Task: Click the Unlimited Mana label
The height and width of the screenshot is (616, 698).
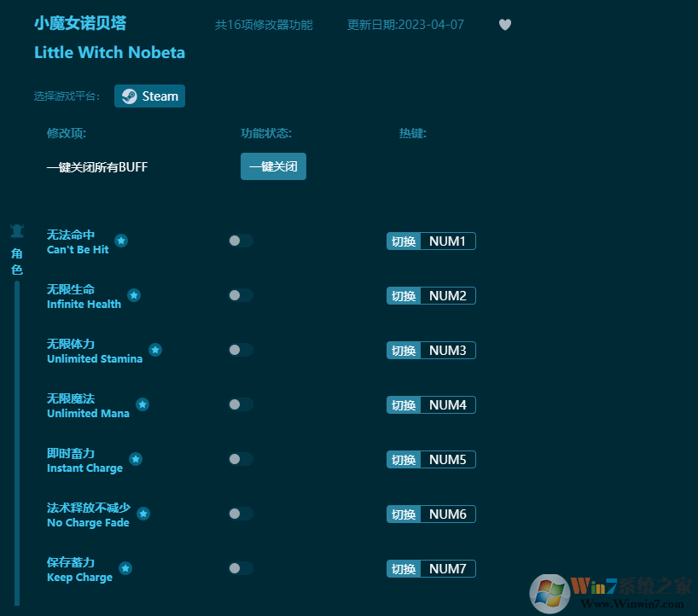Action: tap(88, 414)
